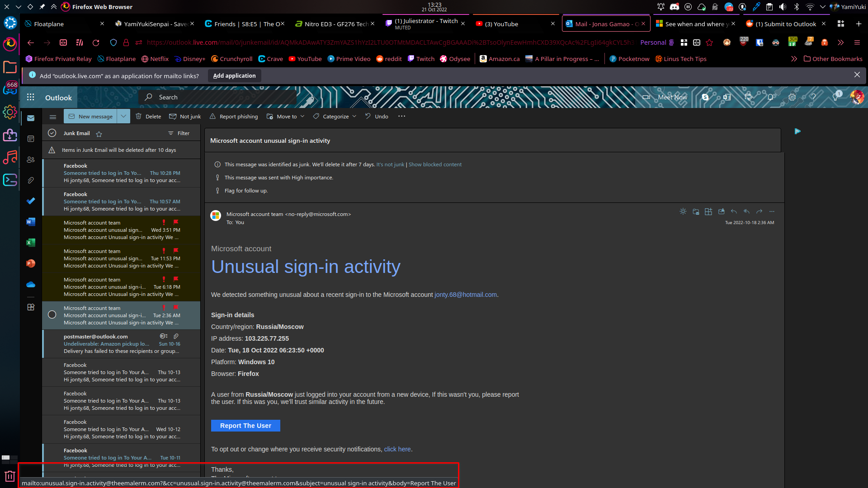The image size is (868, 488).
Task: Mark message as Not junk
Action: (185, 117)
